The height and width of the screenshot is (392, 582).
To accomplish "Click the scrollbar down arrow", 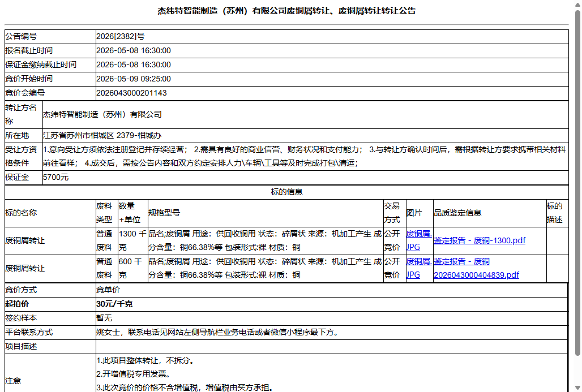I will (577, 388).
